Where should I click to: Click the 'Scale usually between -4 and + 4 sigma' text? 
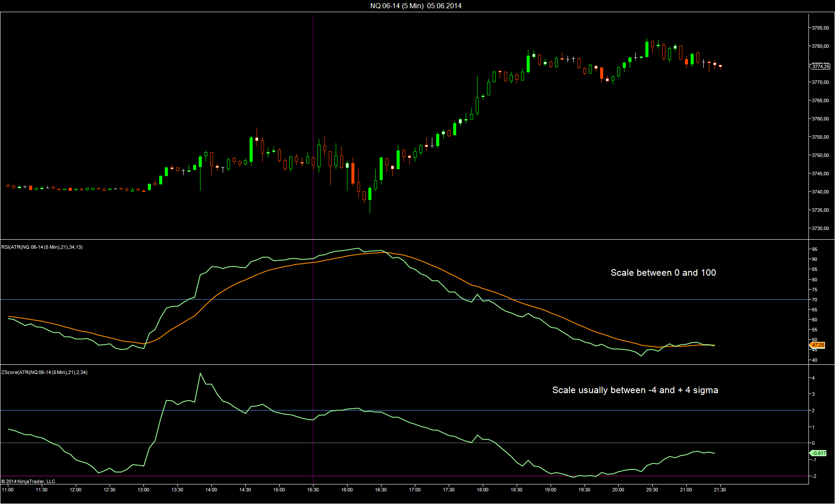point(635,390)
